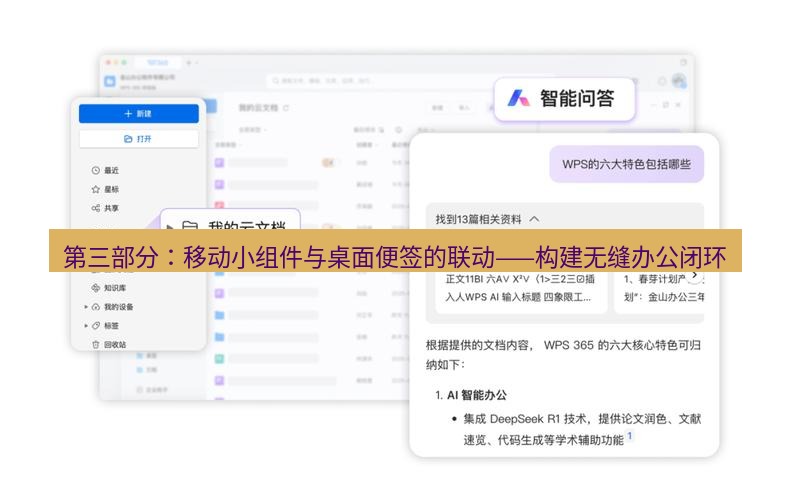Open citation 1 after 学术辅助功能
Image resolution: width=791 pixels, height=500 pixels.
coord(630,435)
